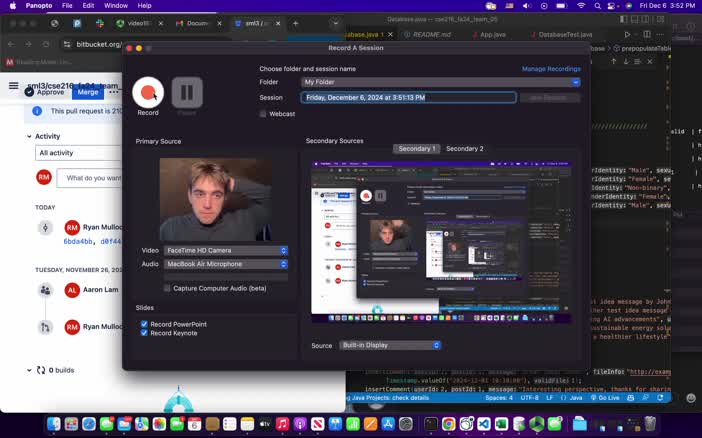
Task: Open the Manage Recordings link
Action: coord(551,69)
